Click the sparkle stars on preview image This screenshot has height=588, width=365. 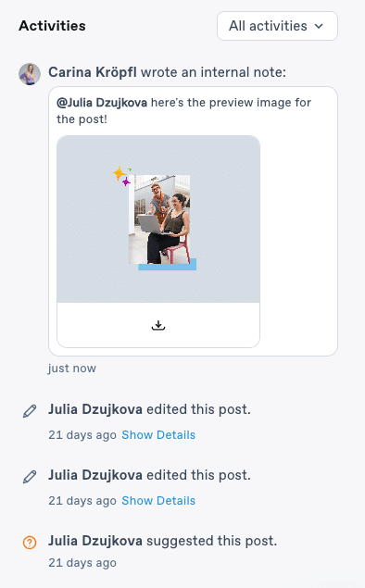pos(122,176)
